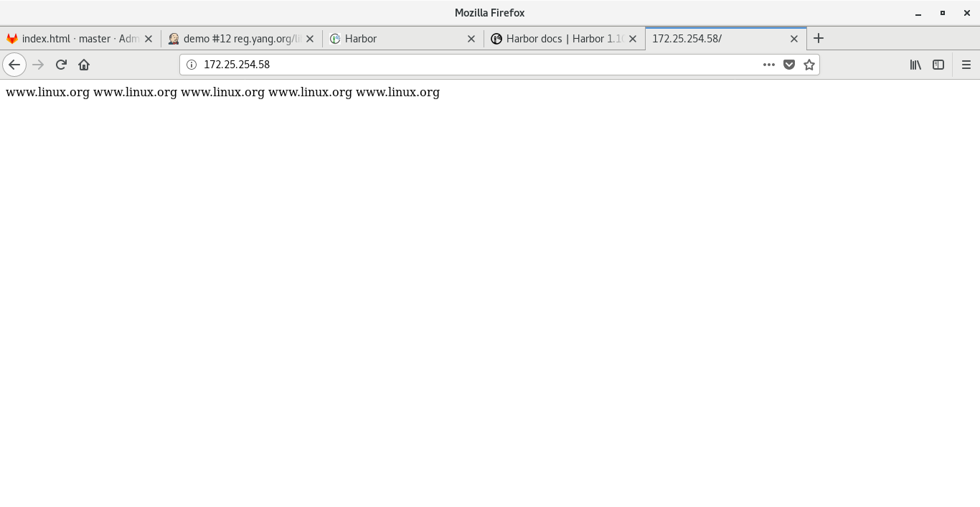Go back to the previous page
The width and height of the screenshot is (980, 507).
click(14, 65)
